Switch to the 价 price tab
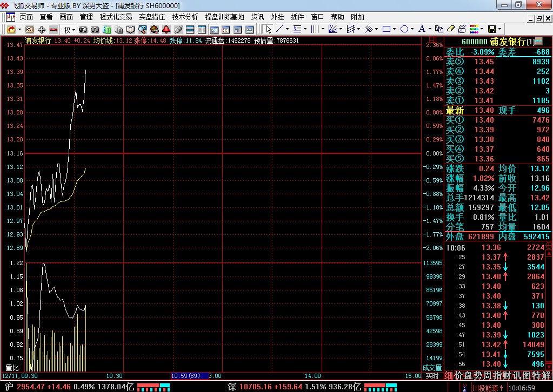Viewport: 553px width, 392px height. 458,375
